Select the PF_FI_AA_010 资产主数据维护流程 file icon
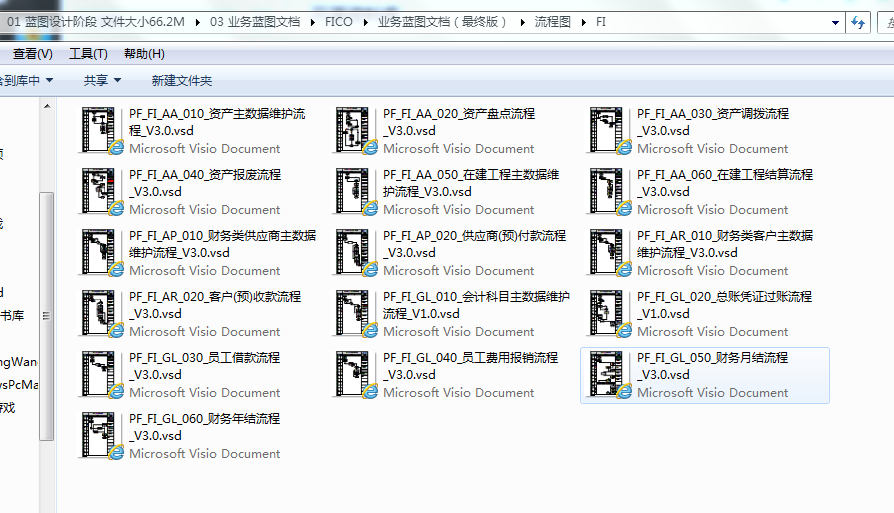 coord(103,130)
